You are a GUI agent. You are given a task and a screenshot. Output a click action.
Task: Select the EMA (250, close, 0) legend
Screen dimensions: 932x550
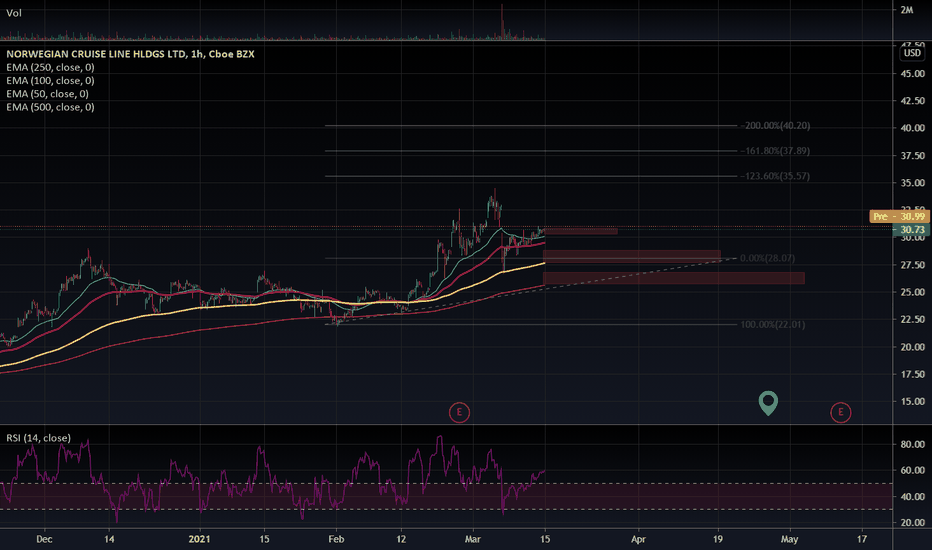(x=51, y=67)
